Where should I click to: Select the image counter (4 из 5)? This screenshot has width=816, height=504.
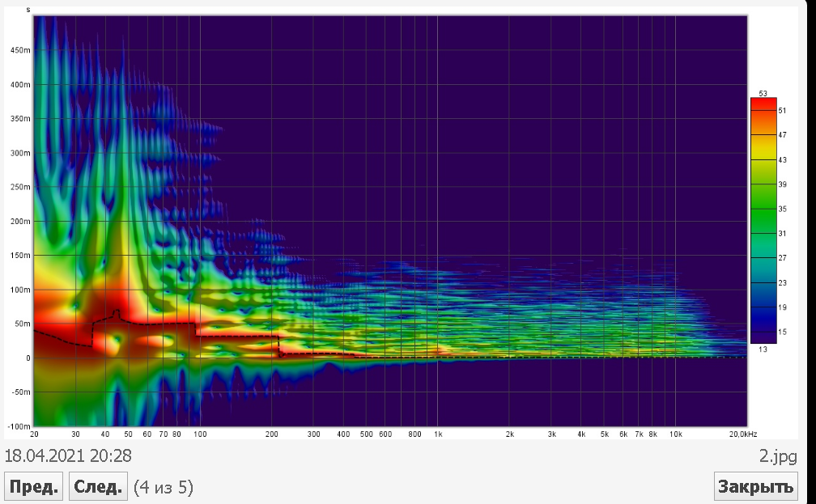(x=164, y=487)
